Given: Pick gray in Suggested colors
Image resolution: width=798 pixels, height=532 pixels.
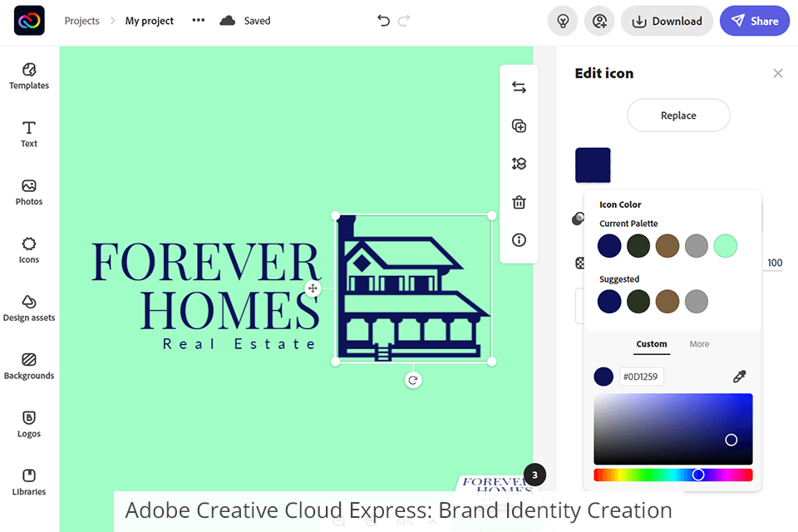Looking at the screenshot, I should [697, 302].
